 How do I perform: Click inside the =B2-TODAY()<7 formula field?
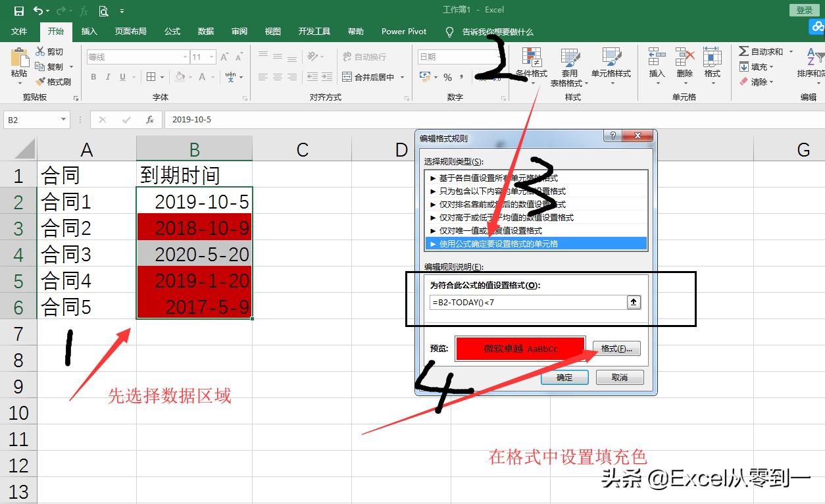click(x=526, y=303)
